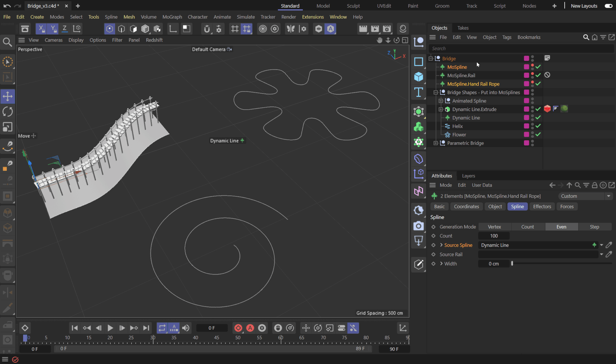Open the Spline menu
This screenshot has height=364, width=616.
click(111, 17)
